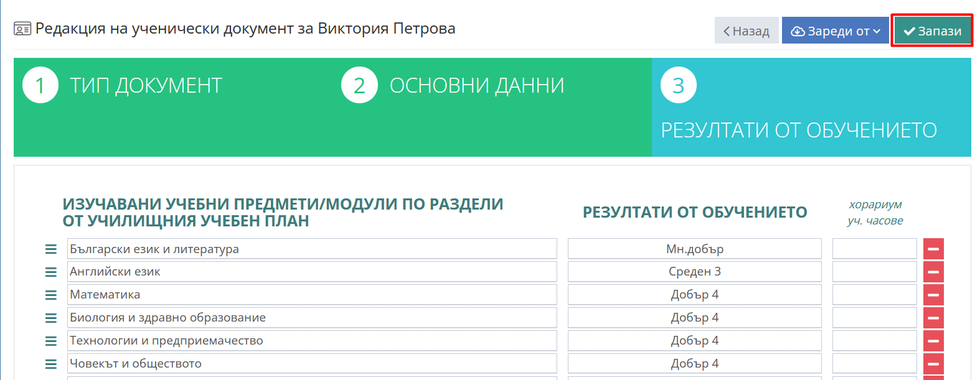Viewport: 980px width, 380px height.
Task: Remove the Български език и литература row
Action: click(x=933, y=249)
